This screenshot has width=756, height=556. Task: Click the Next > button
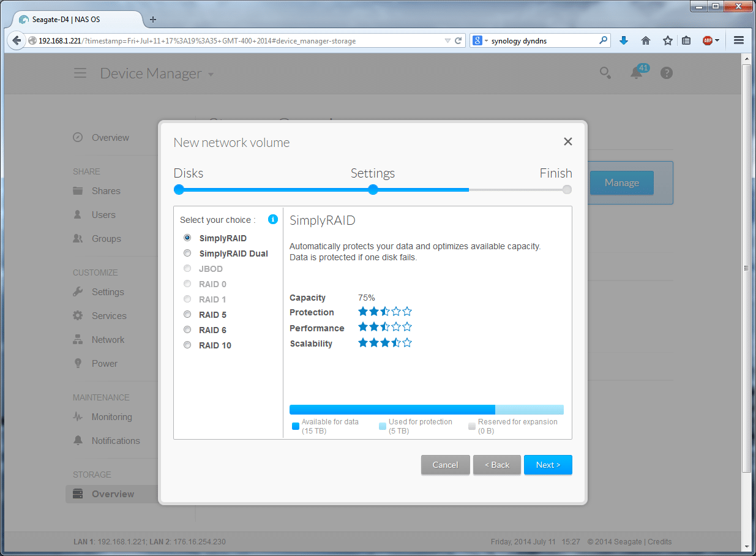coord(548,465)
